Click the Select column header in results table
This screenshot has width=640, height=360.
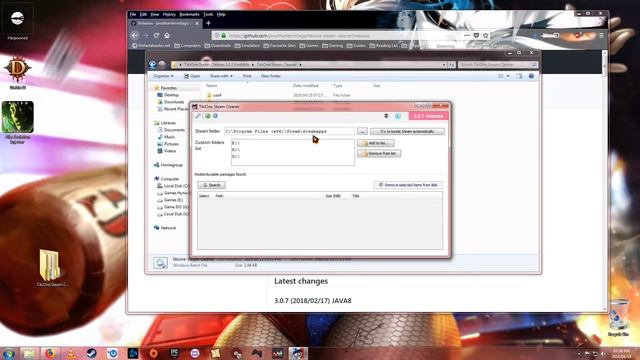pos(204,196)
